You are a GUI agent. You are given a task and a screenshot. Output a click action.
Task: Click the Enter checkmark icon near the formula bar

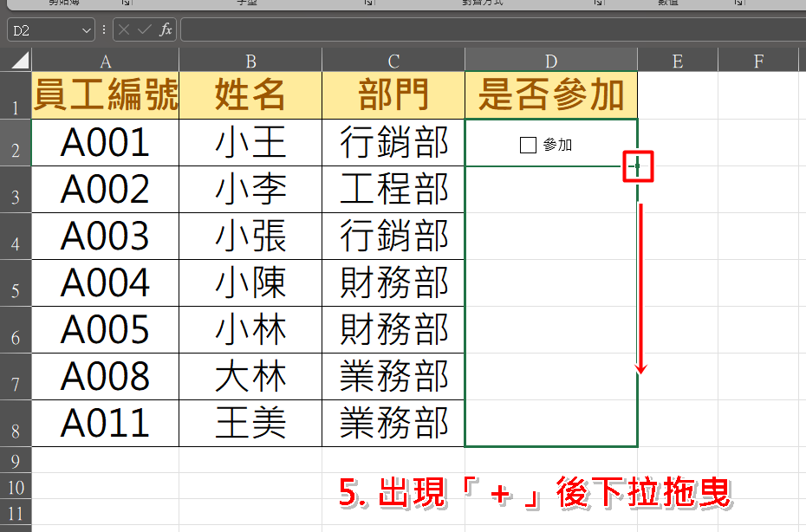(146, 29)
